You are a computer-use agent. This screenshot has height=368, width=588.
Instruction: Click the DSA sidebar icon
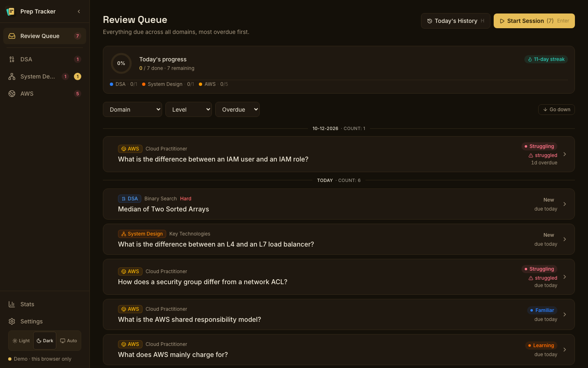point(12,59)
